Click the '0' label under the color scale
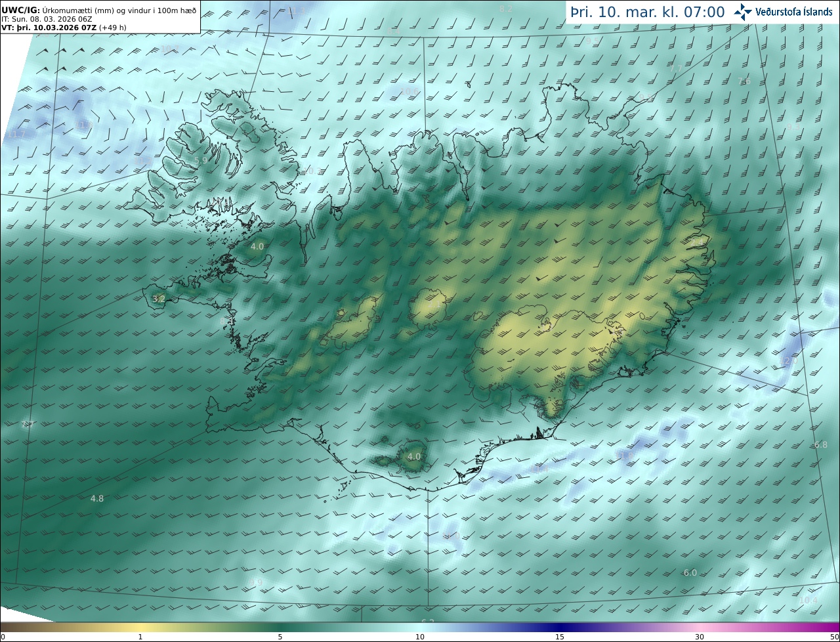Screen dimensions: 840x642 coord(3,637)
